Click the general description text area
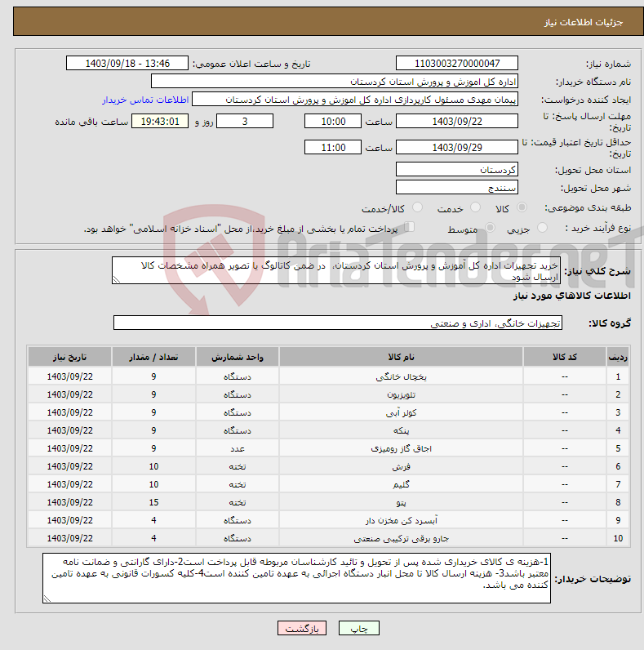 [336, 270]
